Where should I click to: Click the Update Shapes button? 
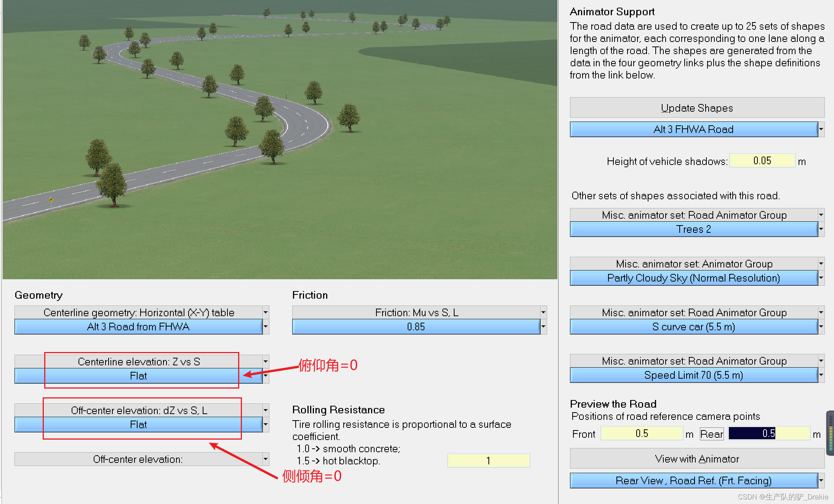tap(696, 108)
